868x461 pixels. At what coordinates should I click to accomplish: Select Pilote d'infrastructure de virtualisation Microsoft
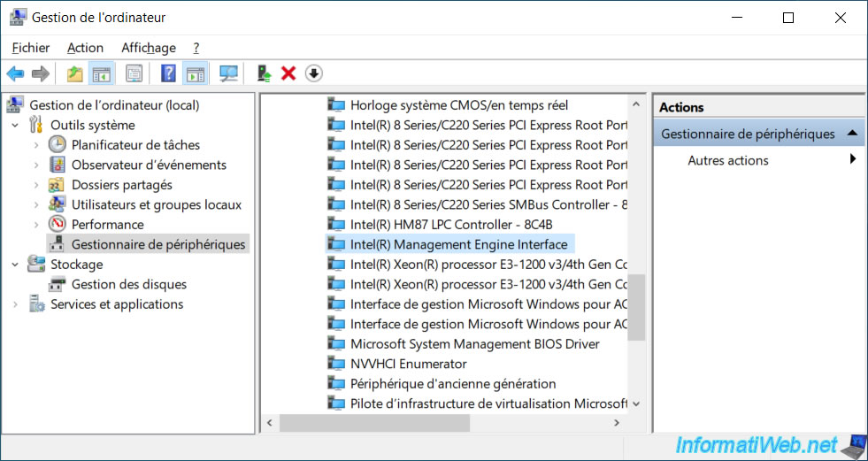[488, 404]
